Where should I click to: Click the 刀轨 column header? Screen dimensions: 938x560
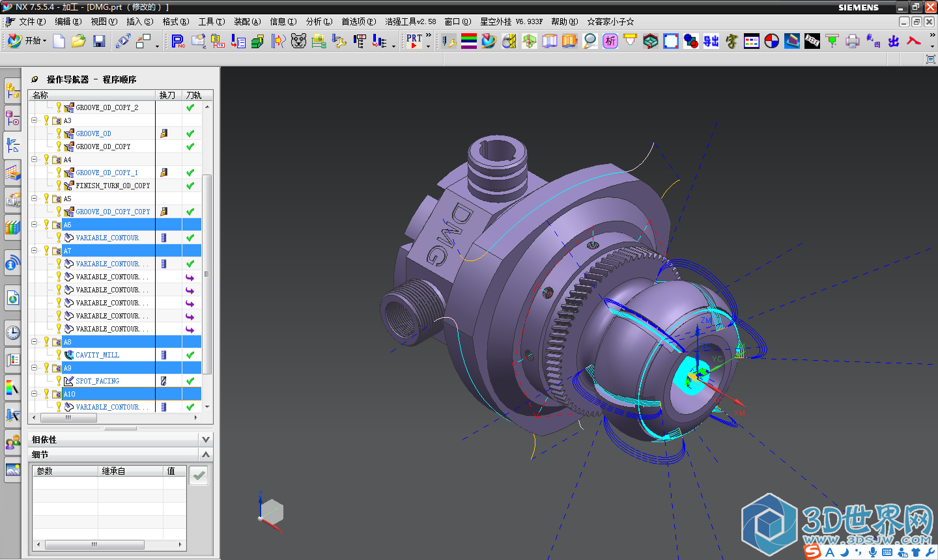193,95
